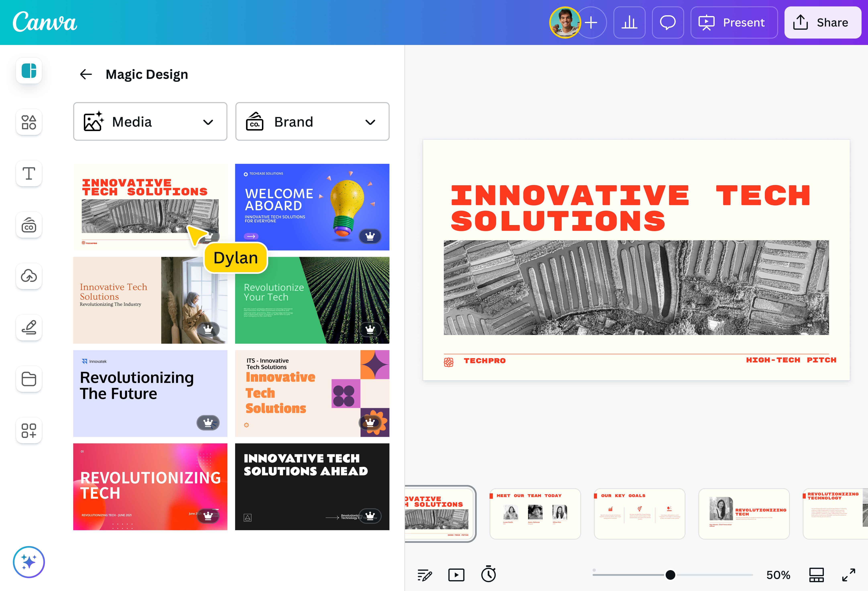Open the comments panel

pyautogui.click(x=668, y=22)
